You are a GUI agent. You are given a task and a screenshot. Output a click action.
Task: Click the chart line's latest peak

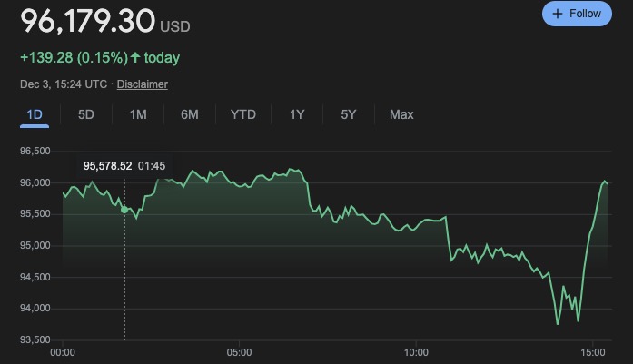(605, 182)
